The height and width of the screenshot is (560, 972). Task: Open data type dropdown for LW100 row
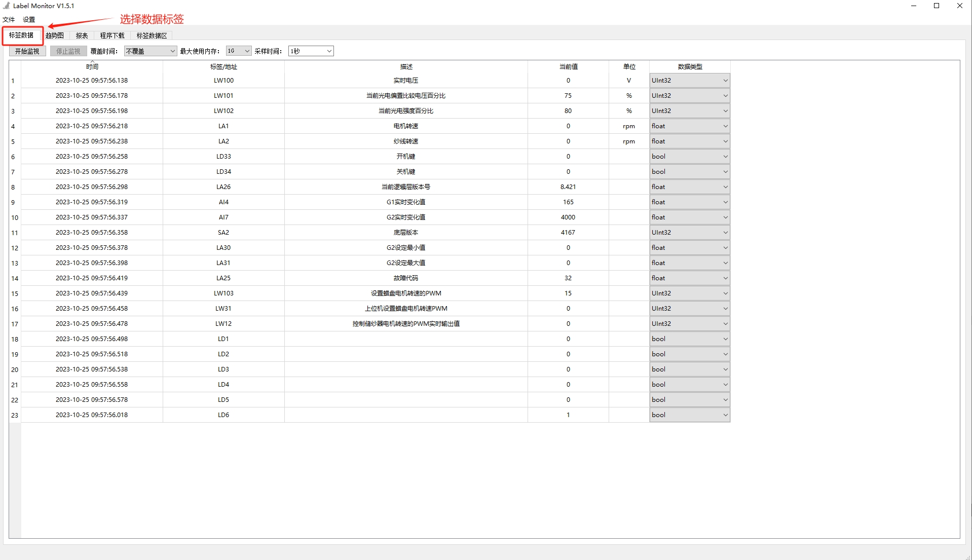pos(689,81)
